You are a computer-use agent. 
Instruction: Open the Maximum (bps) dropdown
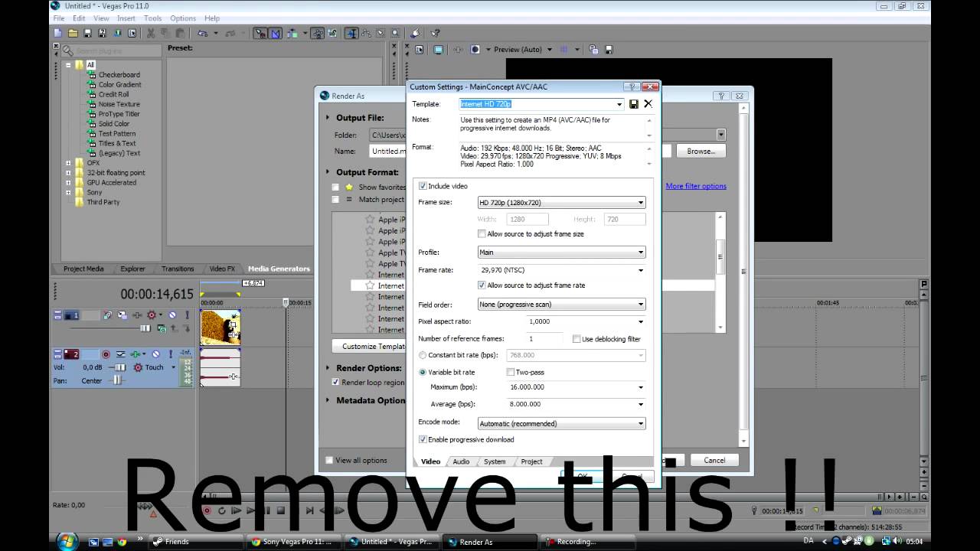(641, 387)
